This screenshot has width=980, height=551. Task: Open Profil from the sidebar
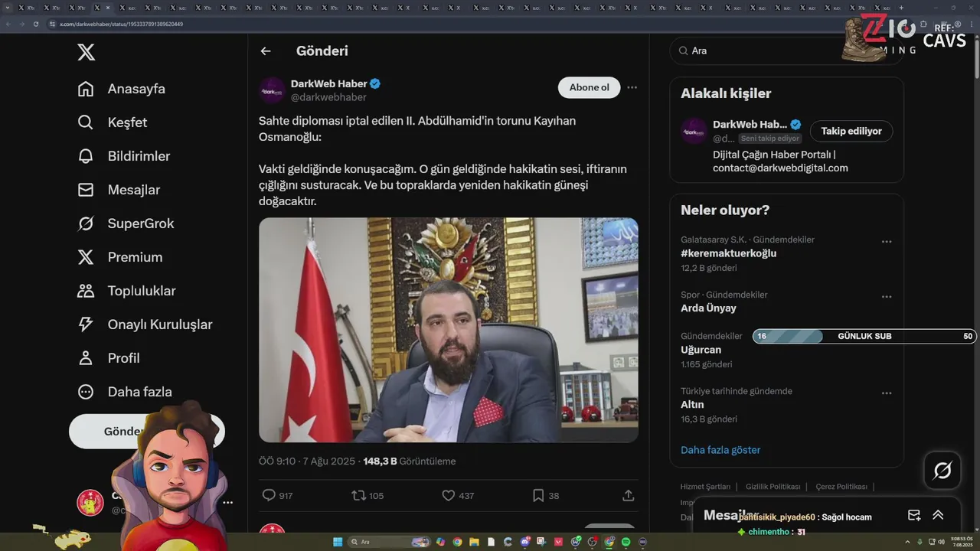pos(109,358)
